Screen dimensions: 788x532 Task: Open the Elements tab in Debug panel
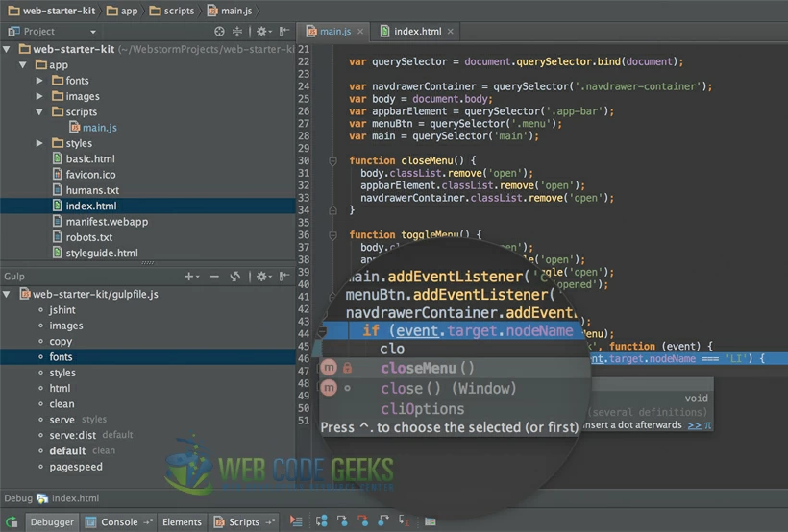tap(182, 522)
